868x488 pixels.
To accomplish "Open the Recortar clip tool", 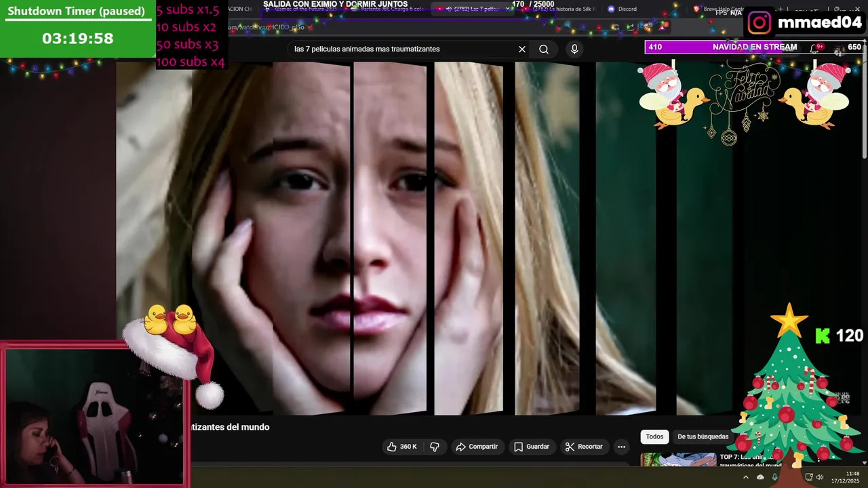I will 584,447.
